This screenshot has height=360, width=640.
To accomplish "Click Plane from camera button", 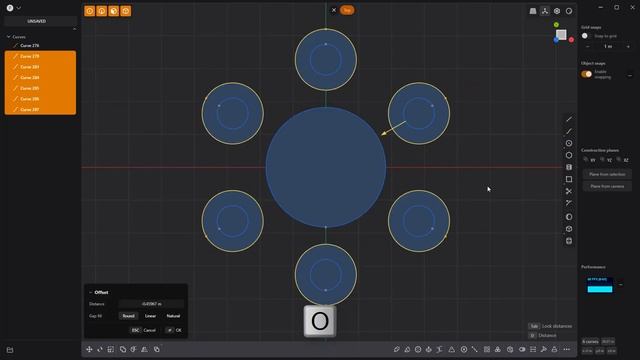I will click(607, 186).
